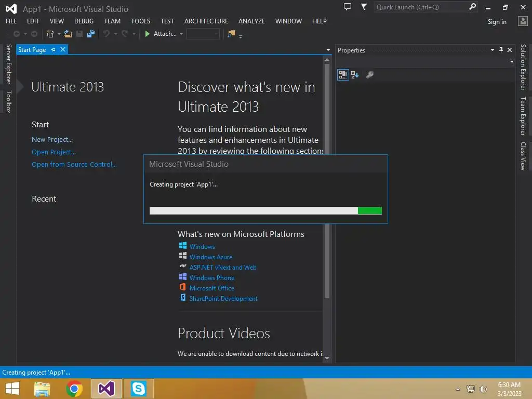Click the Open Project... link

pos(54,152)
